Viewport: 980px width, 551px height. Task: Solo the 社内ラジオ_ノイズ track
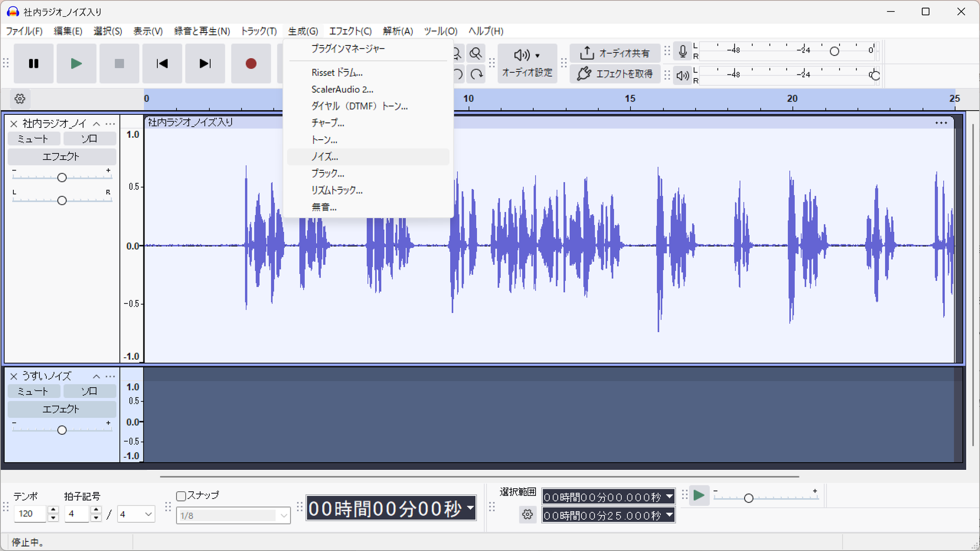89,139
